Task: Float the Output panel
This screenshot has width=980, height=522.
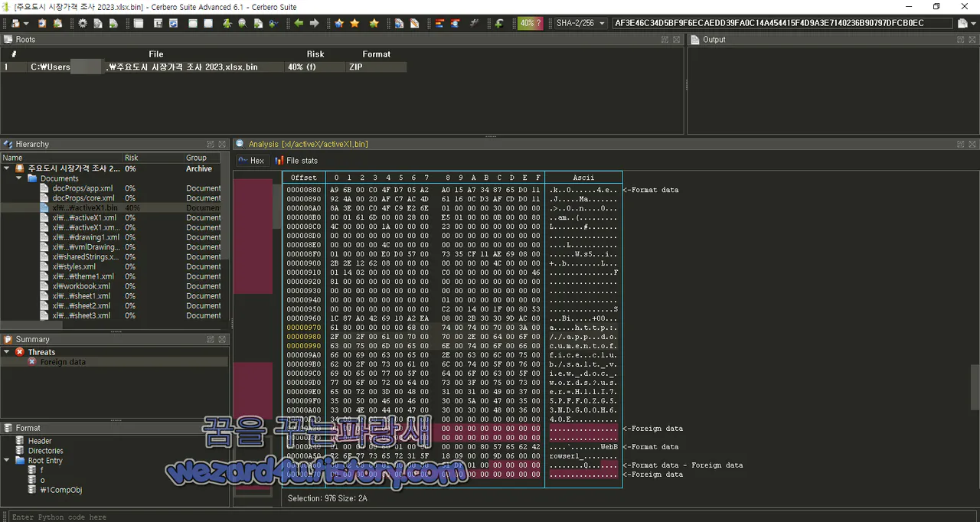Action: [962, 39]
